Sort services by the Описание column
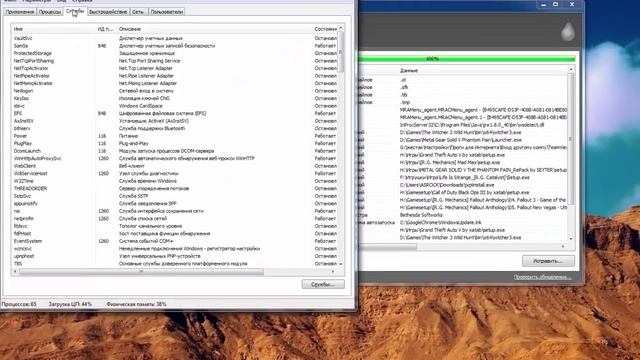This screenshot has width=640, height=360. [214, 29]
